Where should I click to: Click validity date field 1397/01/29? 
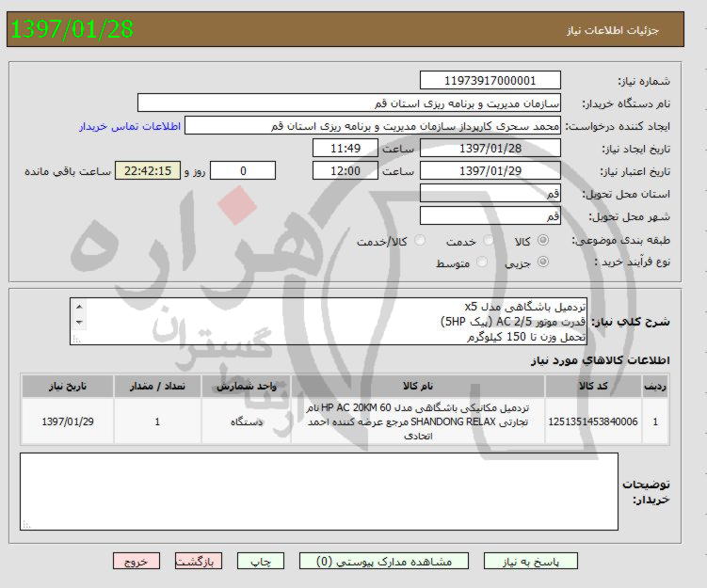[x=490, y=170]
